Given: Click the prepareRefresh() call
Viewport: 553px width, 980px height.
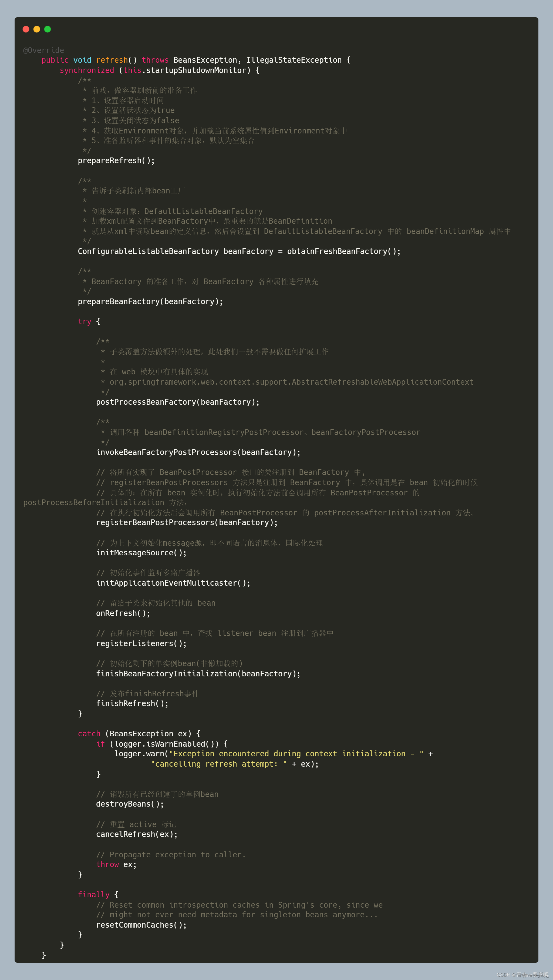Looking at the screenshot, I should 116,160.
